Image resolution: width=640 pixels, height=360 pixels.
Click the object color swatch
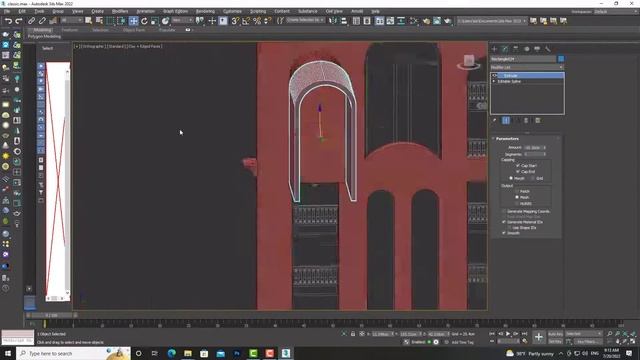pos(561,59)
